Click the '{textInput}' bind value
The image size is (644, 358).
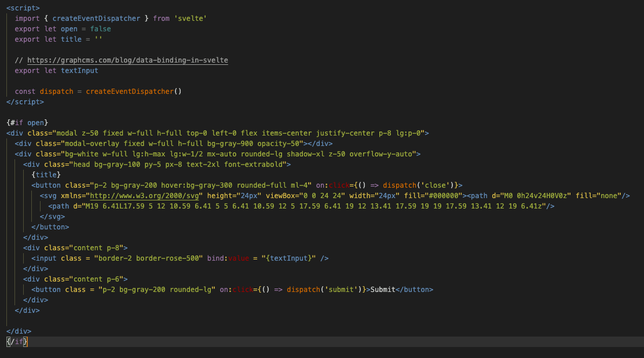tap(289, 258)
